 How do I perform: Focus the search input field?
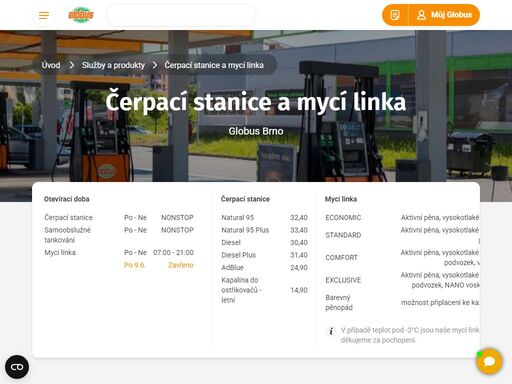[181, 15]
